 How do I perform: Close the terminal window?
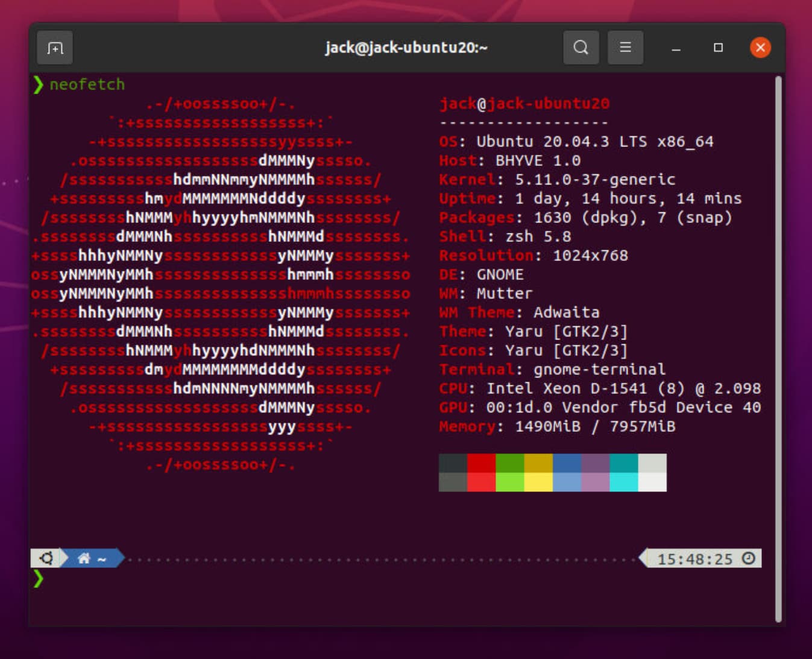pyautogui.click(x=760, y=48)
